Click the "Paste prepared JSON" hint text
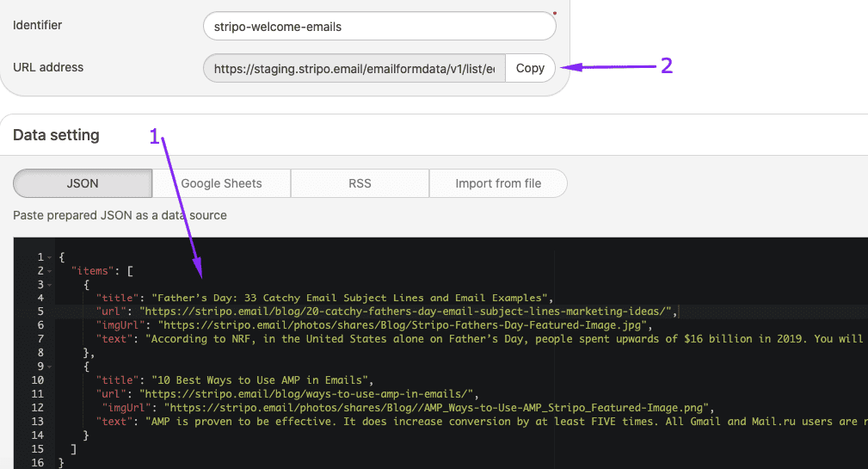Screen dimensions: 868x469 [x=120, y=215]
